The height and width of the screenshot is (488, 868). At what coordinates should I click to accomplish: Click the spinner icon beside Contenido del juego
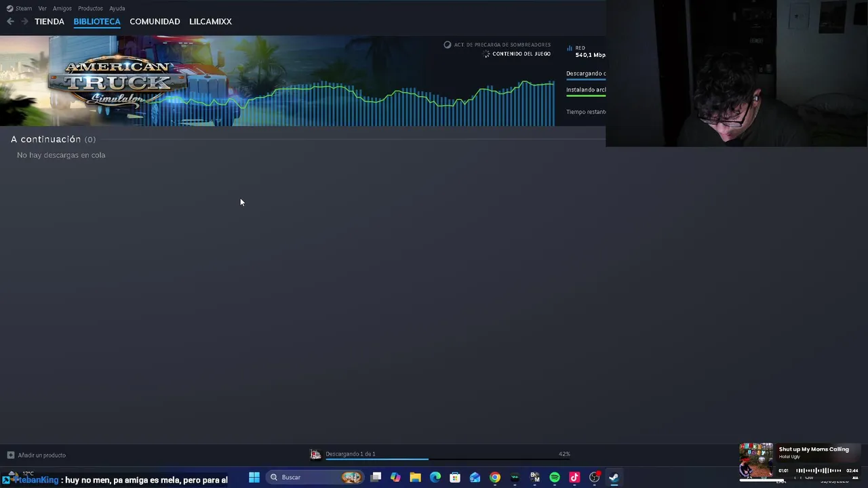[486, 54]
